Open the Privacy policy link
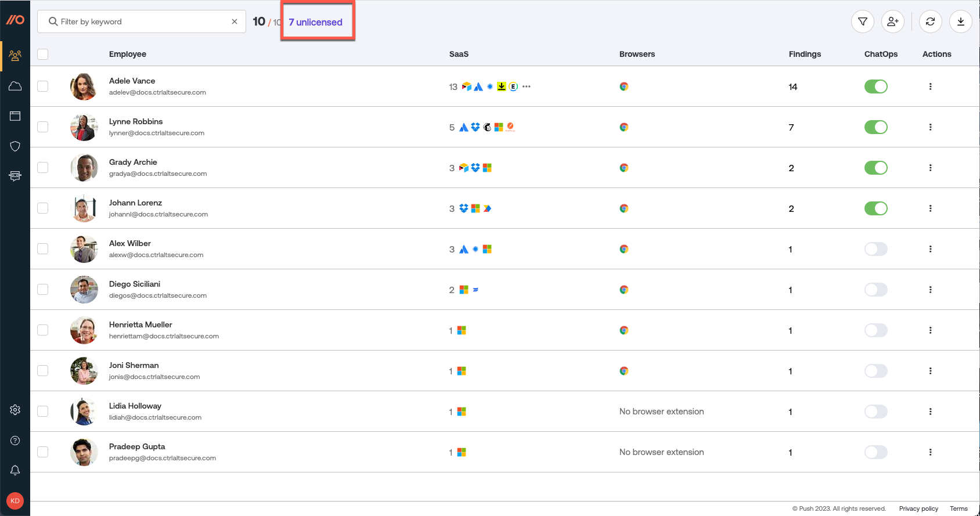This screenshot has height=516, width=980. [x=918, y=508]
